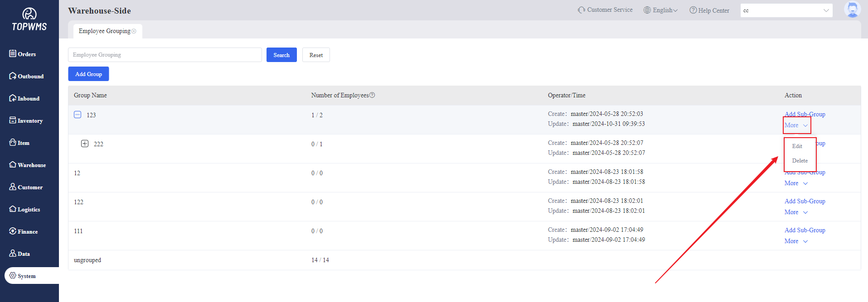Open the cc warehouse selector dropdown
This screenshot has width=868, height=302.
click(x=786, y=10)
